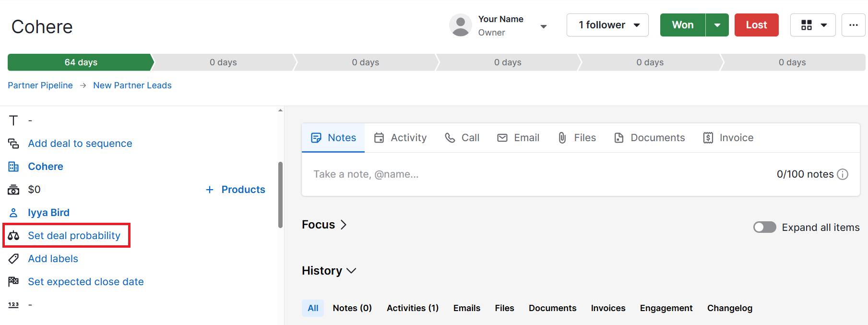Filter history by Invoices

(x=608, y=308)
